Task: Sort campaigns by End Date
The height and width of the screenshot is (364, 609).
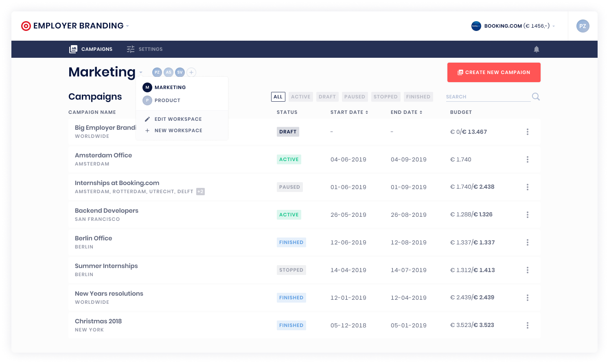Action: pyautogui.click(x=407, y=112)
